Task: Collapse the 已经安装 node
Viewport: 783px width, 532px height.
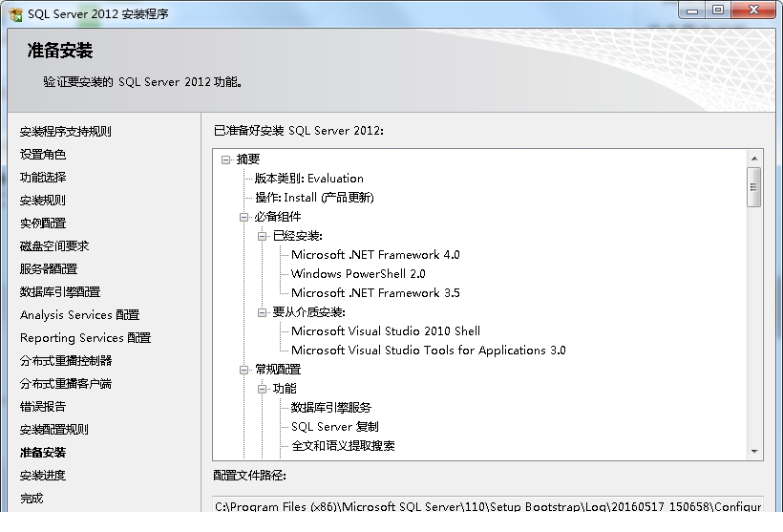Action: click(x=263, y=236)
